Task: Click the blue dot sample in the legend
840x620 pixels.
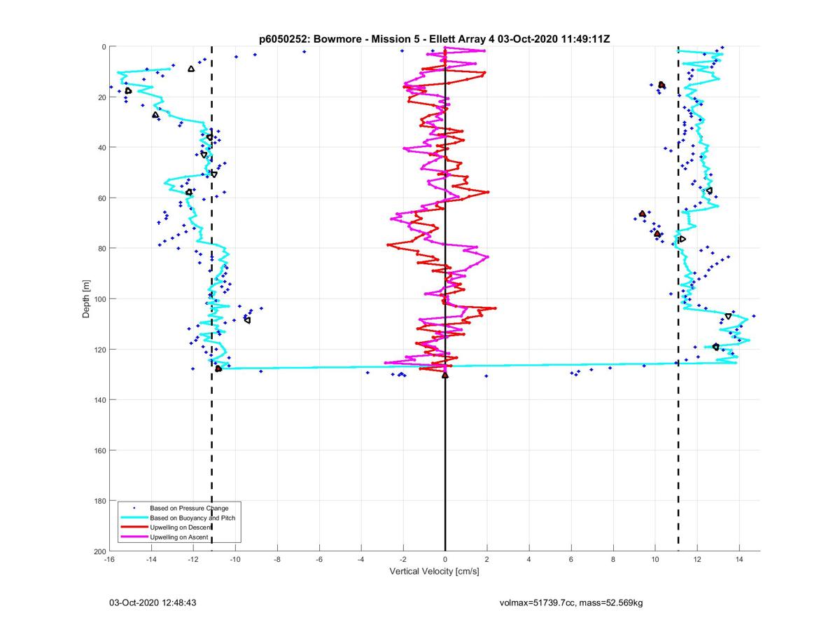Action: point(134,507)
